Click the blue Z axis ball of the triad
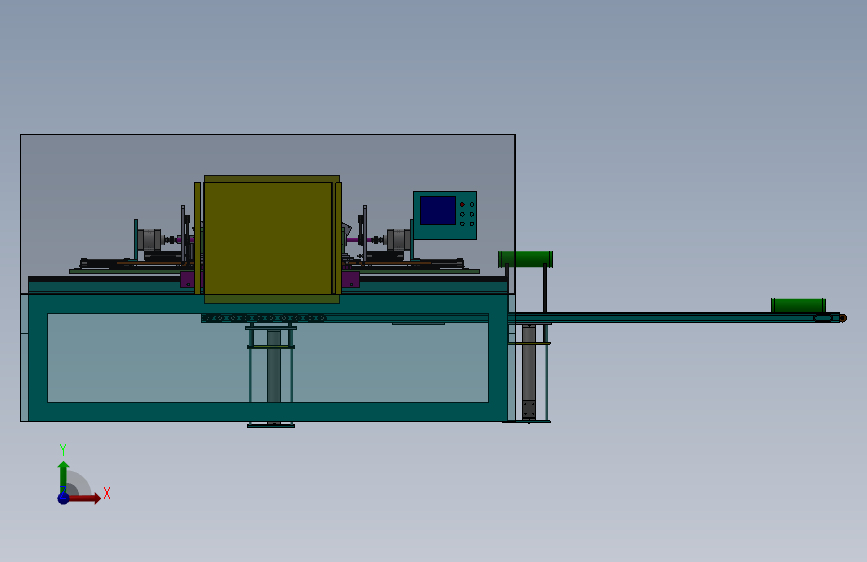This screenshot has width=867, height=562. click(63, 498)
